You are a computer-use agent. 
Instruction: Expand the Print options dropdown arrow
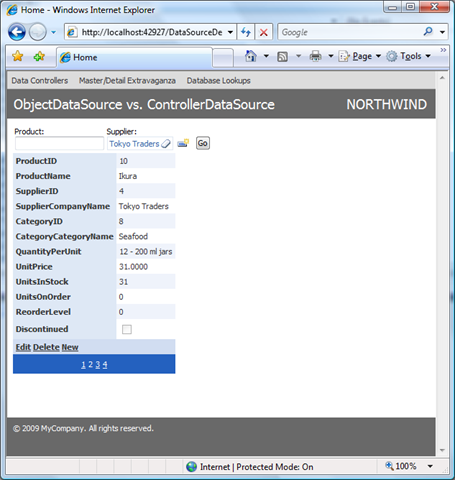point(331,56)
